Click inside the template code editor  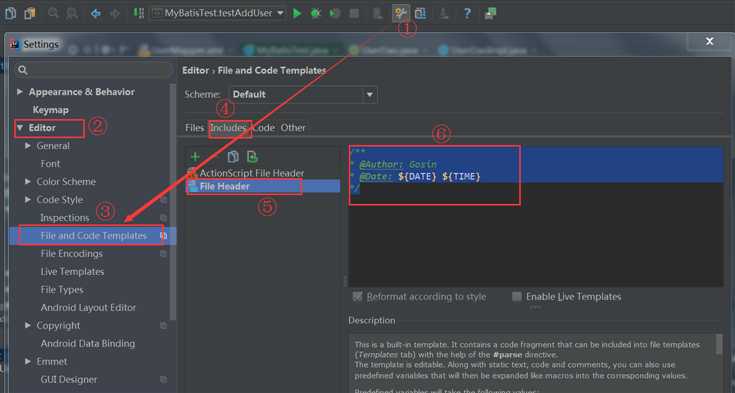535,216
